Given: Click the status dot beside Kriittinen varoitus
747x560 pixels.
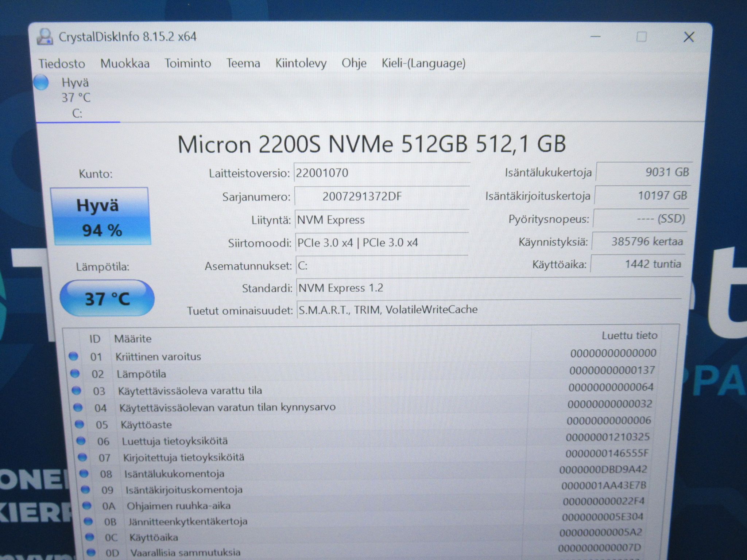Looking at the screenshot, I should click(73, 356).
